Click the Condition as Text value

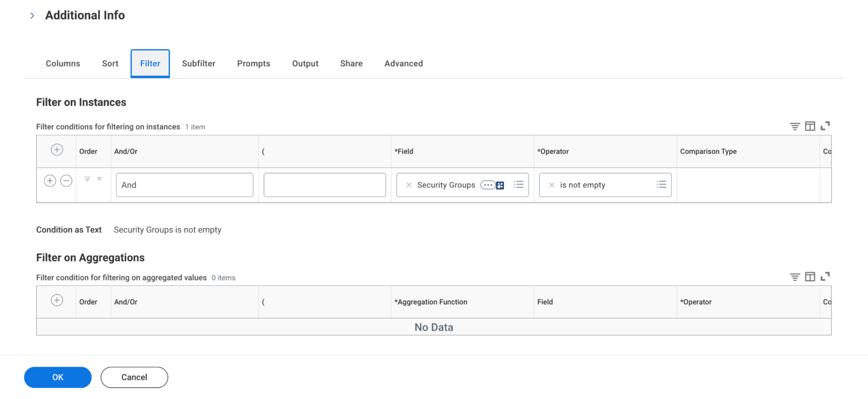point(168,229)
